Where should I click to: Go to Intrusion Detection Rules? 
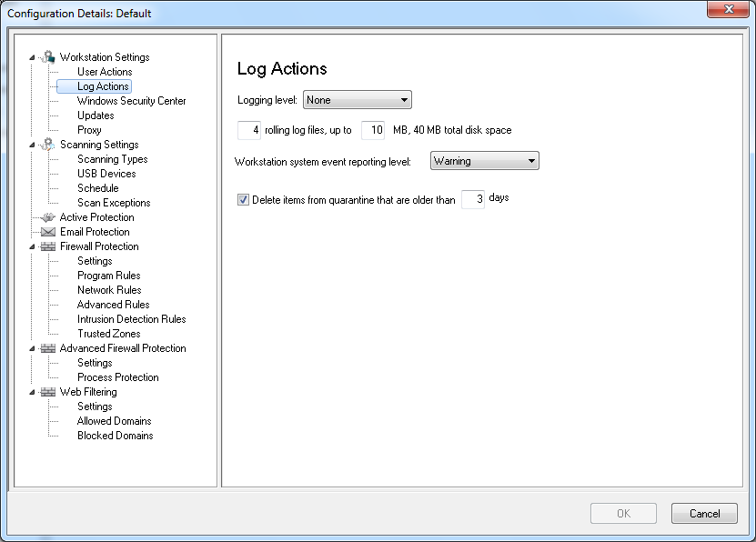click(x=131, y=319)
